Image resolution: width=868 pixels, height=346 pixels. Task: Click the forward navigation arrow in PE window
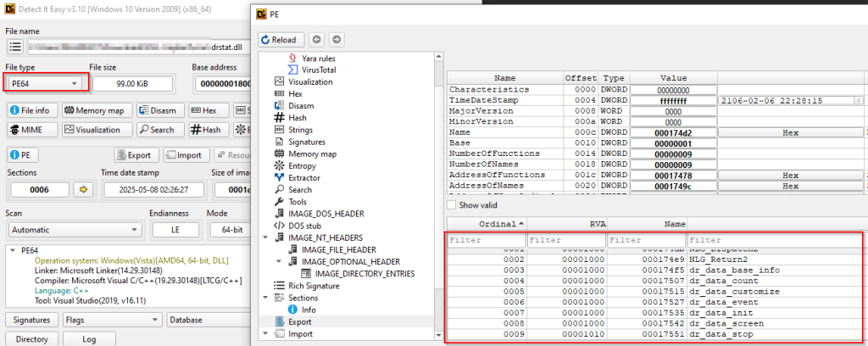coord(337,40)
